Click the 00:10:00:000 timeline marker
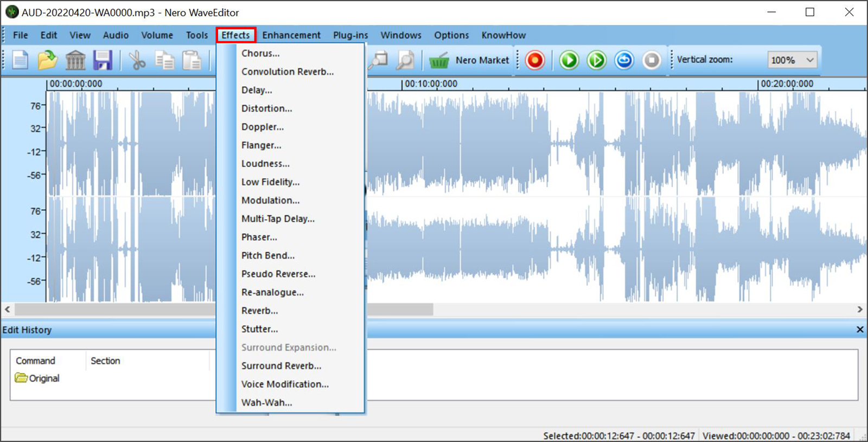The image size is (868, 442). point(431,84)
